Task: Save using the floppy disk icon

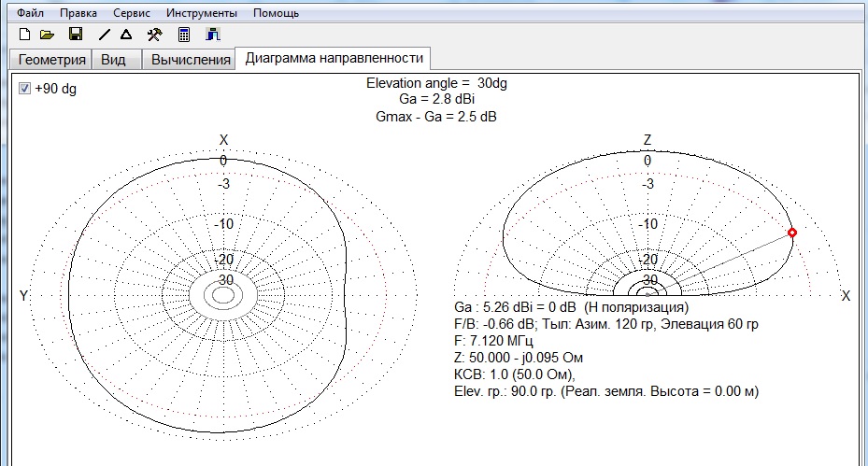Action: (x=77, y=35)
